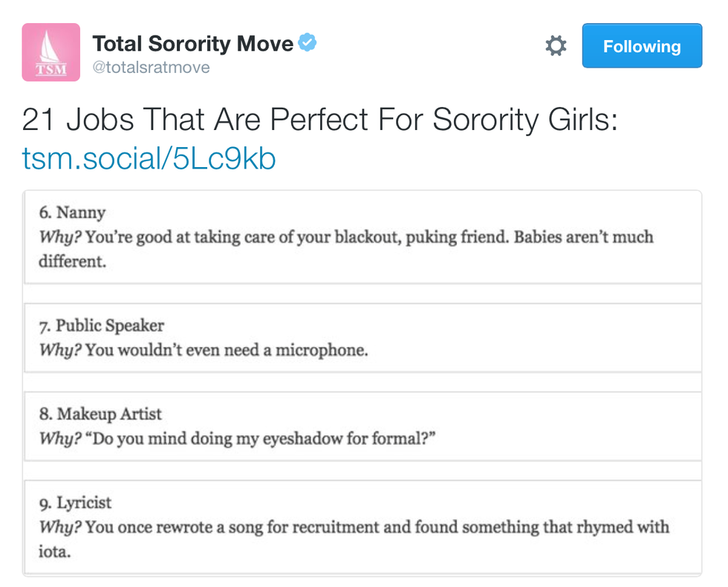The image size is (728, 587).
Task: Click the blue verified badge
Action: point(308,43)
